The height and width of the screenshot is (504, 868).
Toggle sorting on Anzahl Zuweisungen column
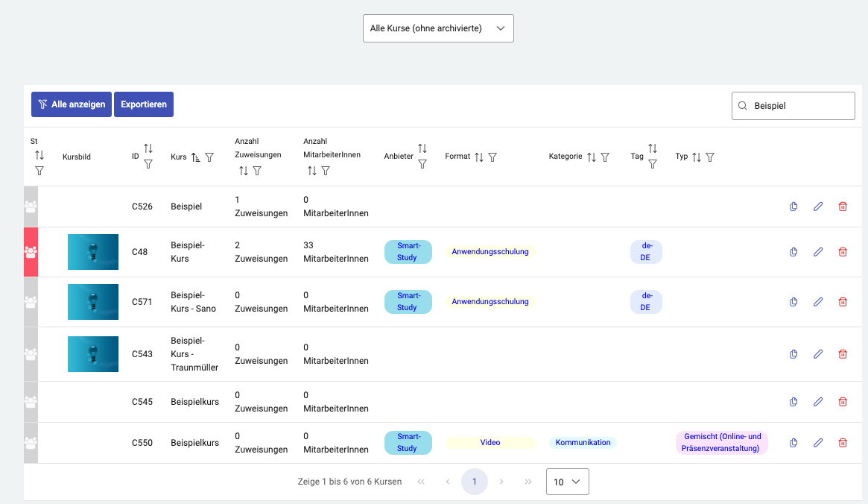click(x=244, y=171)
